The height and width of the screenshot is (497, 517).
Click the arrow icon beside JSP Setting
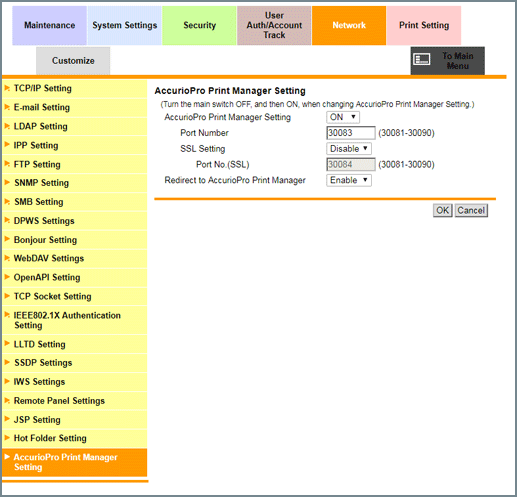[x=7, y=419]
